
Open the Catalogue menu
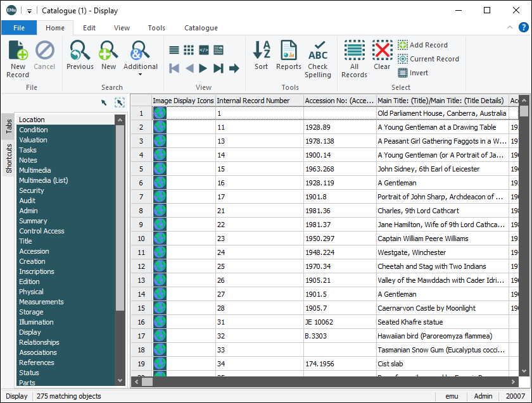[x=201, y=28]
